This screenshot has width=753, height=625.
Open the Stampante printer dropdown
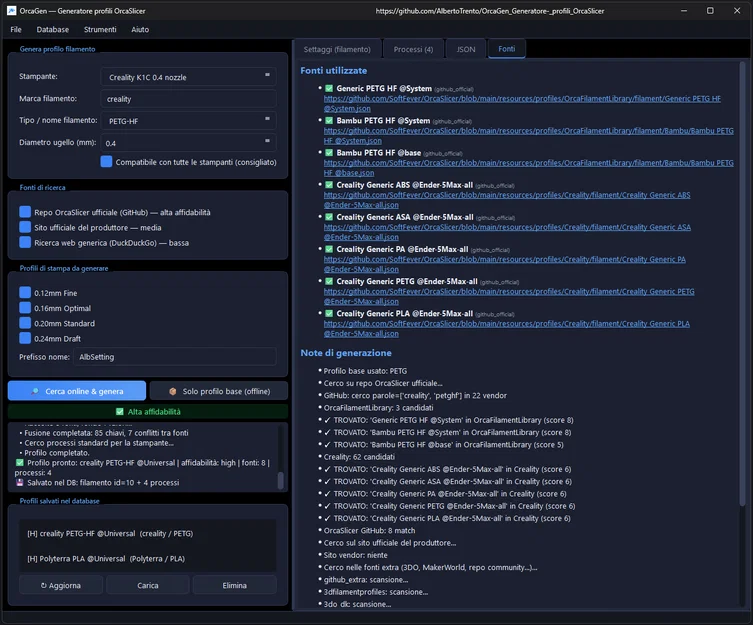coord(188,77)
